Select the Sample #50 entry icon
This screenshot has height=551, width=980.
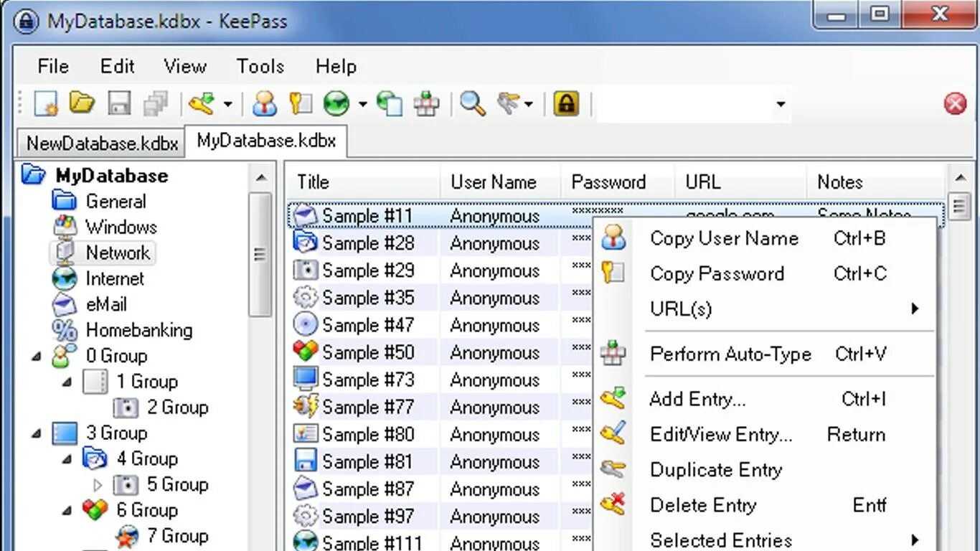[306, 352]
